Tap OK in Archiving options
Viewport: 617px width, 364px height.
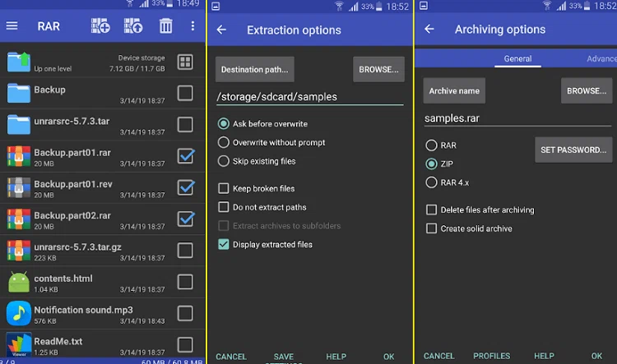(x=596, y=356)
